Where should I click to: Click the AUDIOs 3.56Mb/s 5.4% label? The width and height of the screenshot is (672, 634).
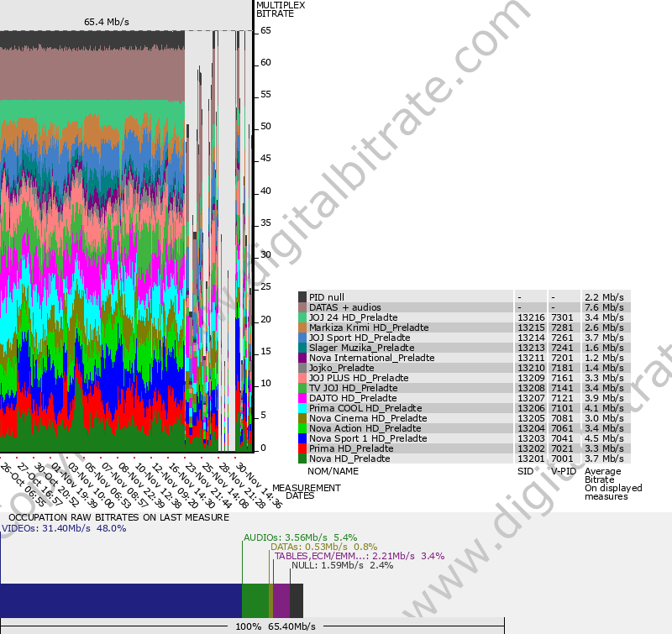pos(300,537)
